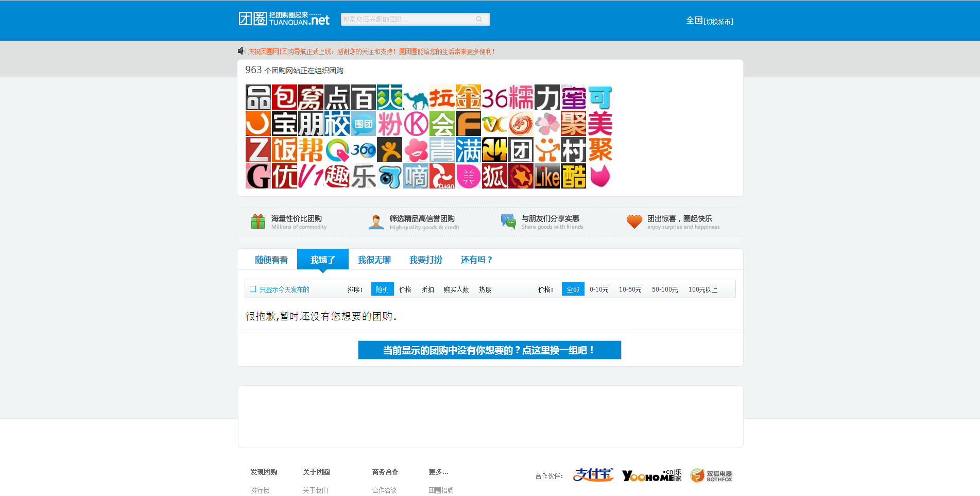Click the search magnifier icon

pyautogui.click(x=479, y=19)
